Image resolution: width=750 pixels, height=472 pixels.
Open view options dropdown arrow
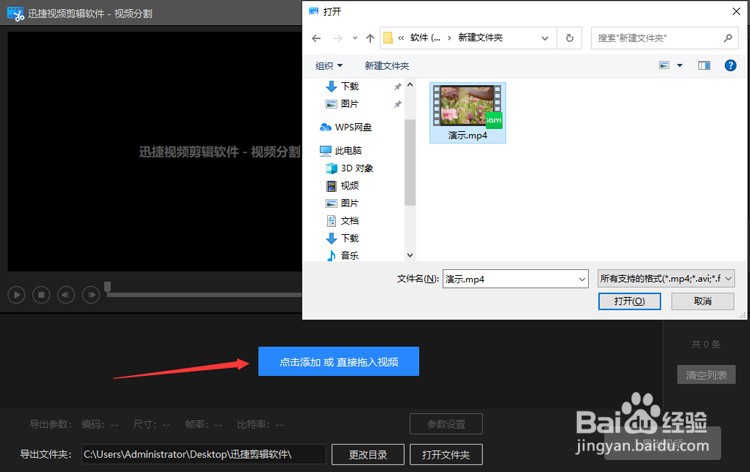[x=679, y=65]
